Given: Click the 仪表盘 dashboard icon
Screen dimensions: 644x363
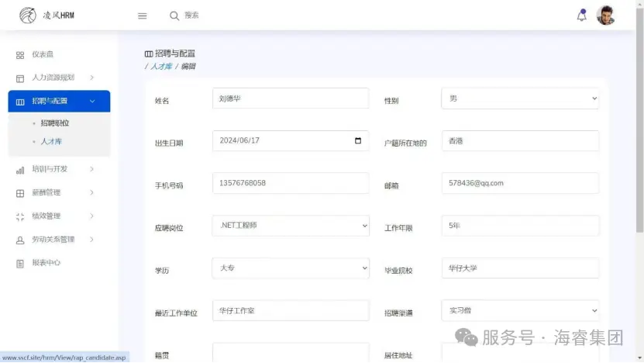Looking at the screenshot, I should pos(20,55).
